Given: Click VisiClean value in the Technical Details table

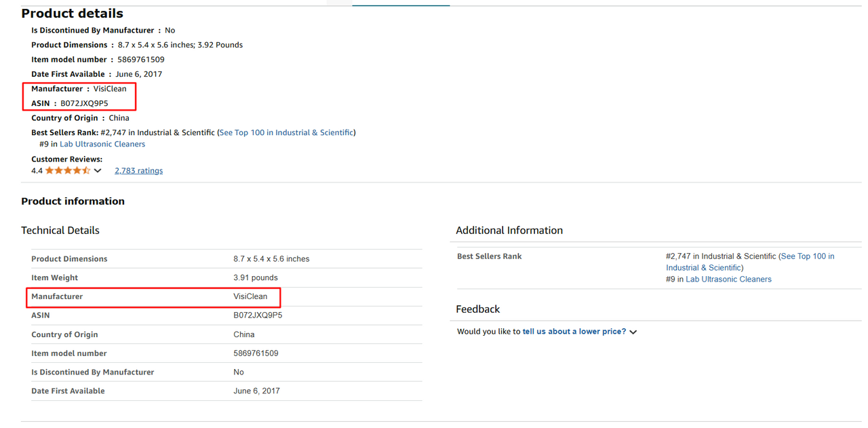Looking at the screenshot, I should (250, 296).
